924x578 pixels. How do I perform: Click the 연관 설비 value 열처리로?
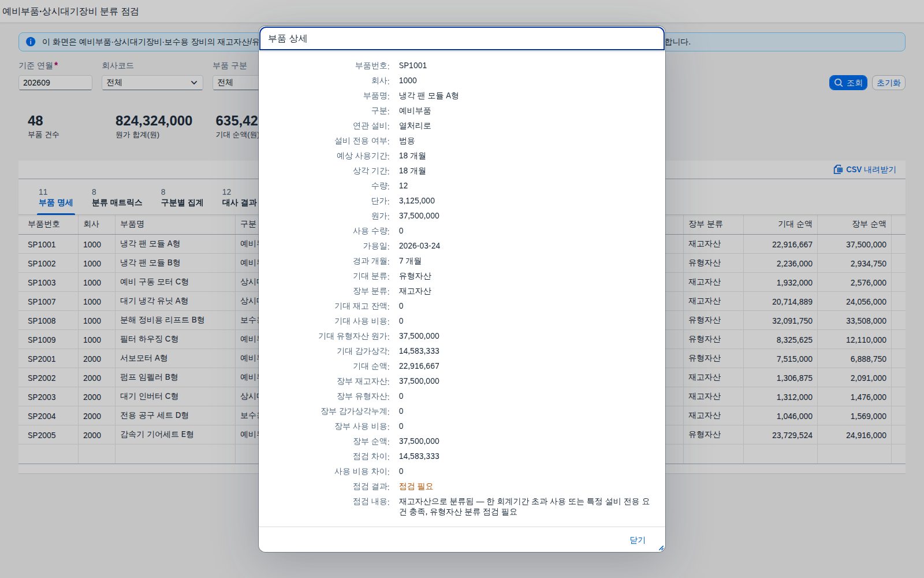pyautogui.click(x=415, y=126)
